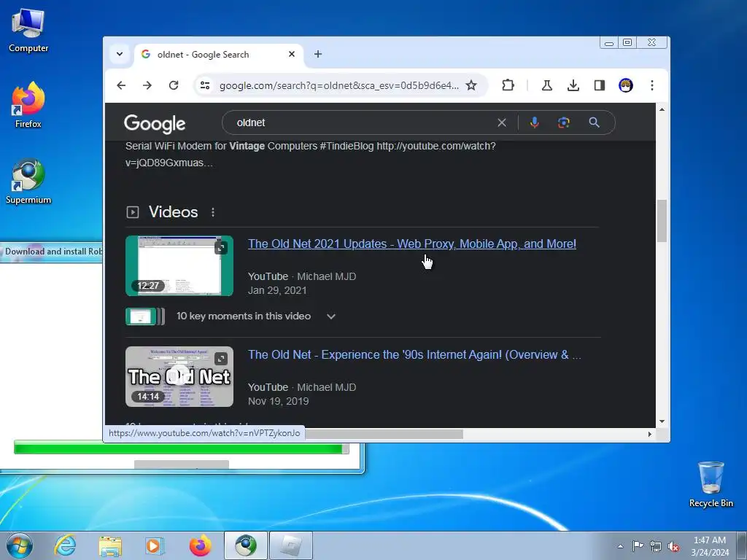Click the 'Jan 29, 2021' date text
Screen dimensions: 747x560
[x=277, y=290]
